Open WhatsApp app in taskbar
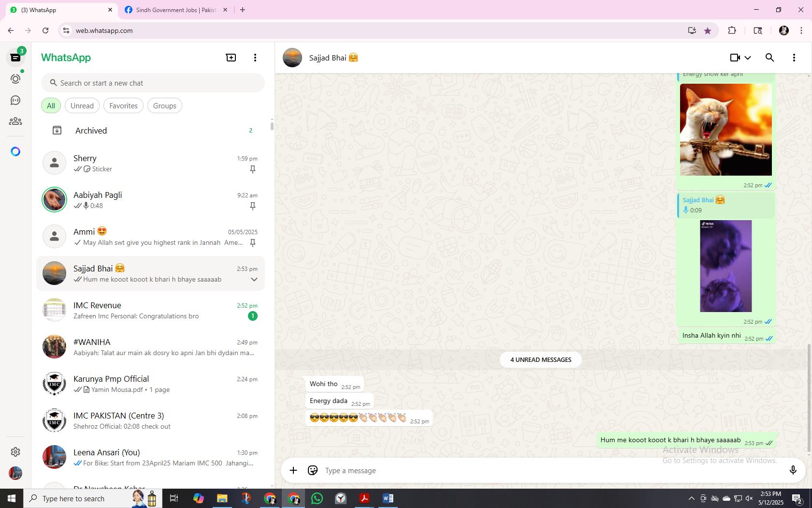Viewport: 812px width, 508px height. click(317, 498)
